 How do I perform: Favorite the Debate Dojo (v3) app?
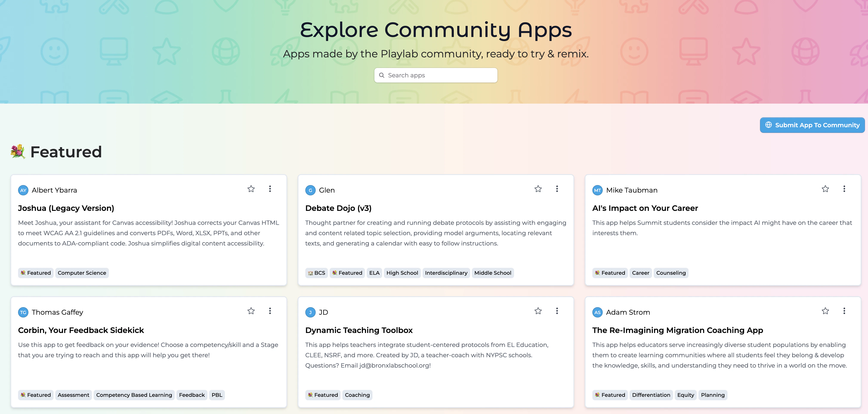(x=538, y=189)
